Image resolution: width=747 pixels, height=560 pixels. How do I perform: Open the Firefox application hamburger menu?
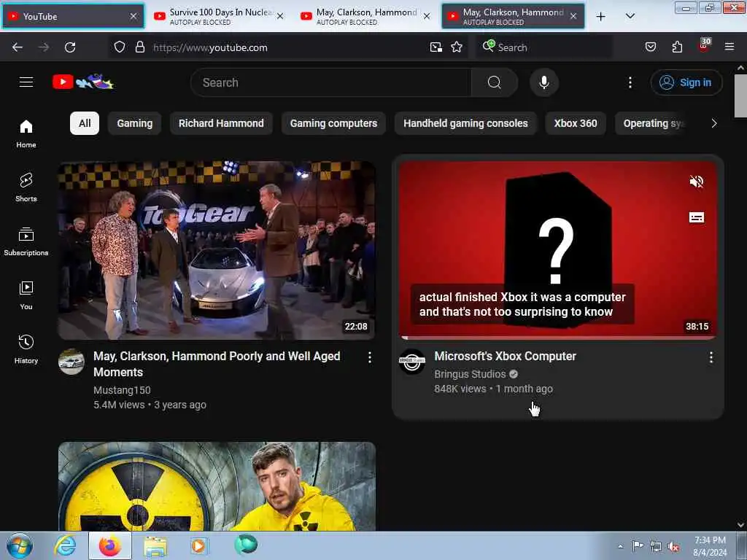[729, 47]
